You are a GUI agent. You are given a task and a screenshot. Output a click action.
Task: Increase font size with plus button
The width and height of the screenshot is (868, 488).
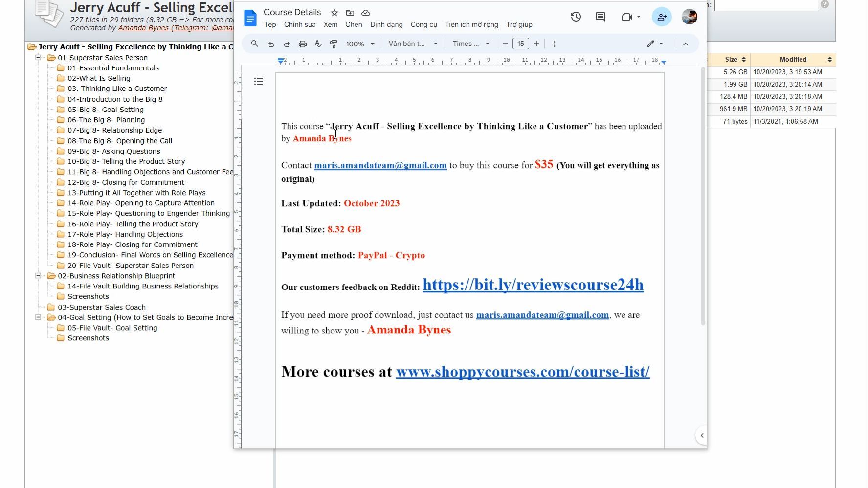(536, 44)
